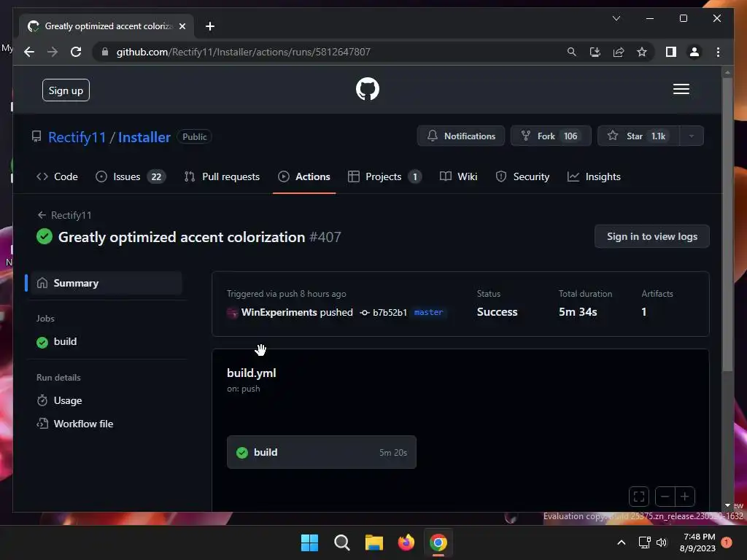Click the Sign up button
The width and height of the screenshot is (747, 560).
tap(66, 90)
